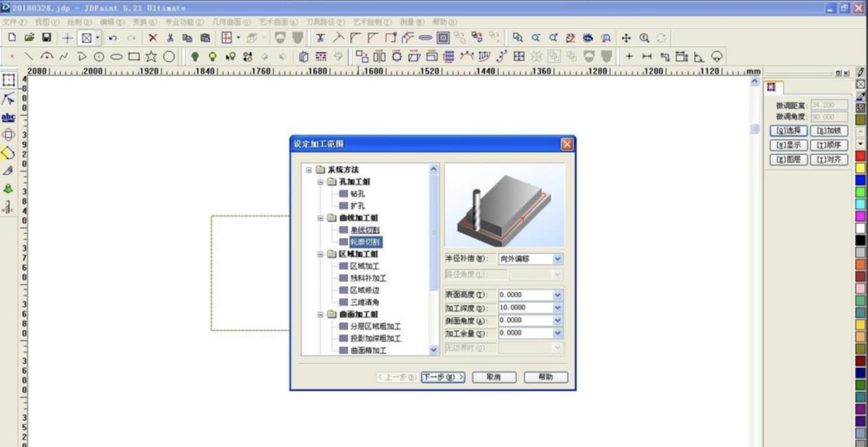Screen dimensions: 868x447
Task: Click the green light bulb icon
Action: [195, 57]
